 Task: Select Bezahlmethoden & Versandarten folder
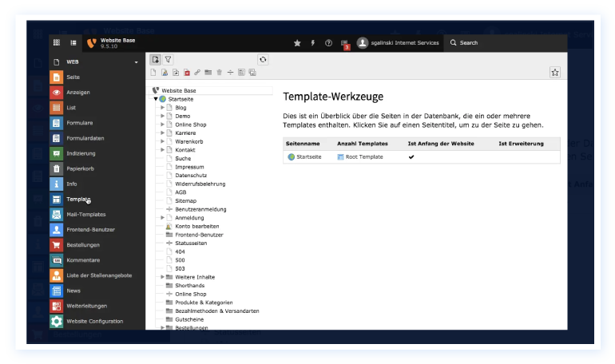(217, 311)
